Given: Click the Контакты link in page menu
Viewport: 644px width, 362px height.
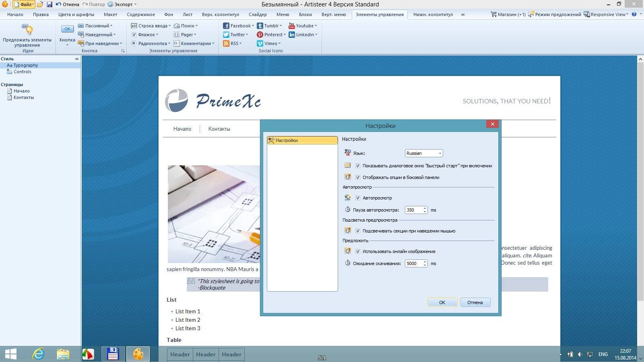Looking at the screenshot, I should click(219, 129).
